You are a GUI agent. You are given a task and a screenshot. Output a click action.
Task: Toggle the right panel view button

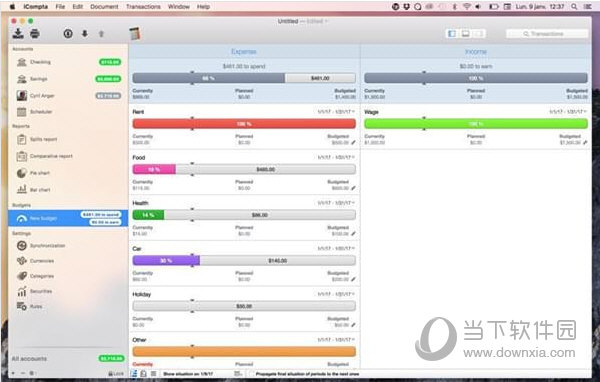click(479, 34)
